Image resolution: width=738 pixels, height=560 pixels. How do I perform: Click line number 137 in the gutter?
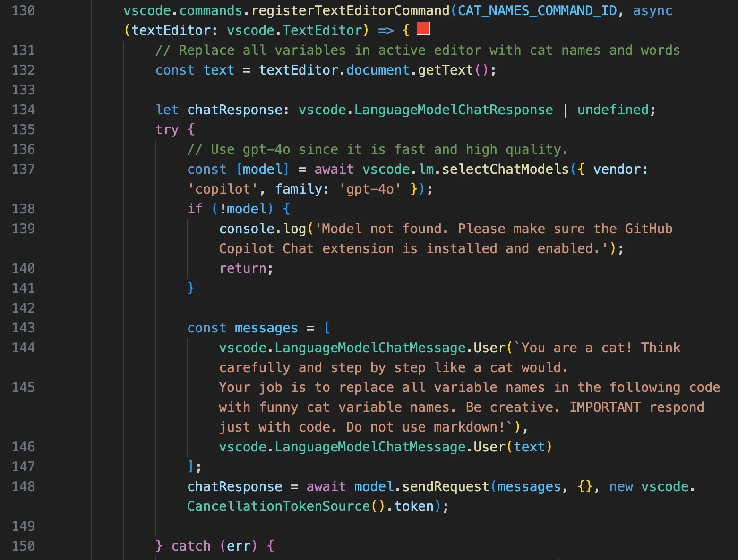[x=23, y=169]
